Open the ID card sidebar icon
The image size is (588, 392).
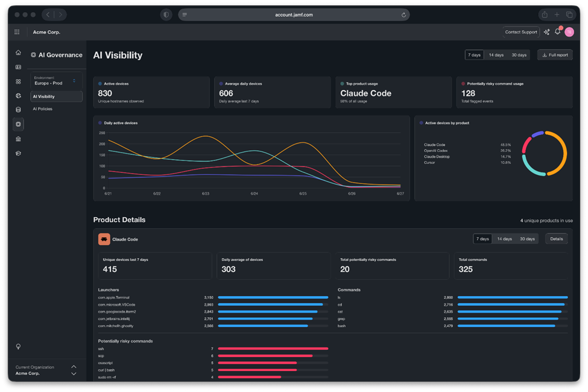tap(18, 67)
